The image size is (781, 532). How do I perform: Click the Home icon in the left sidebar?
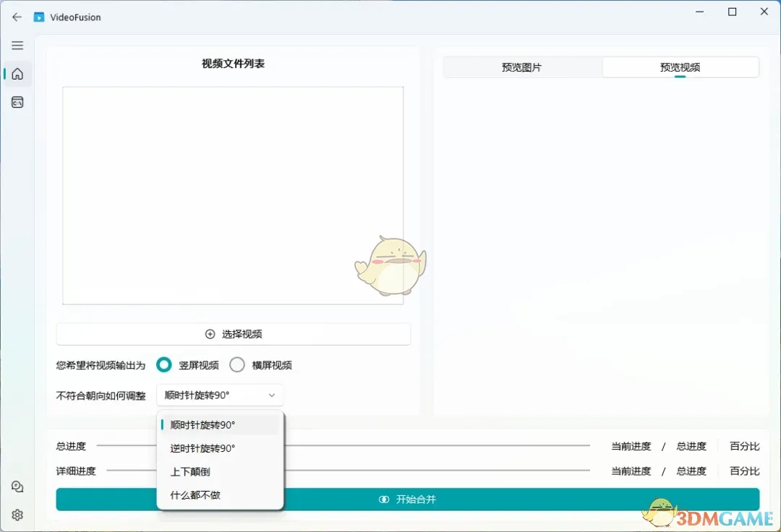17,74
